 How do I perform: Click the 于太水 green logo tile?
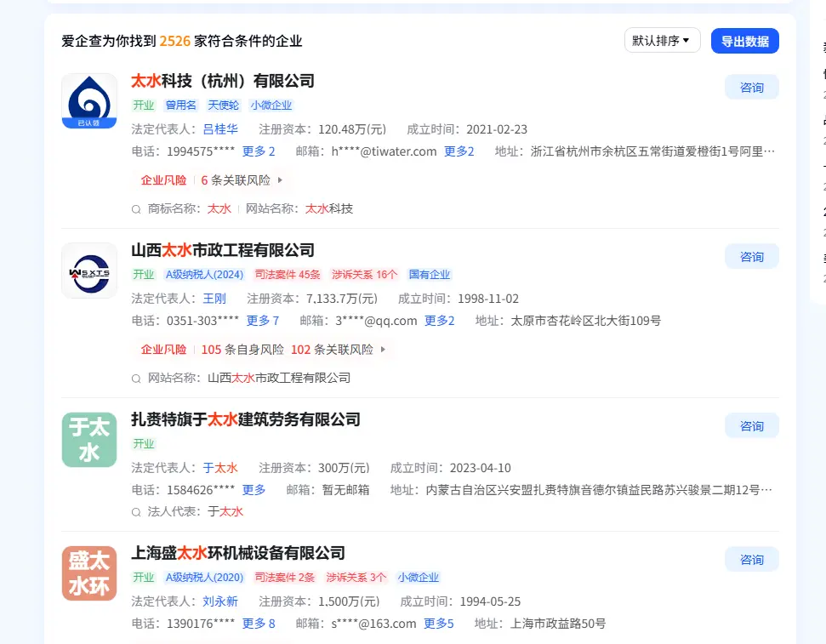coord(89,440)
